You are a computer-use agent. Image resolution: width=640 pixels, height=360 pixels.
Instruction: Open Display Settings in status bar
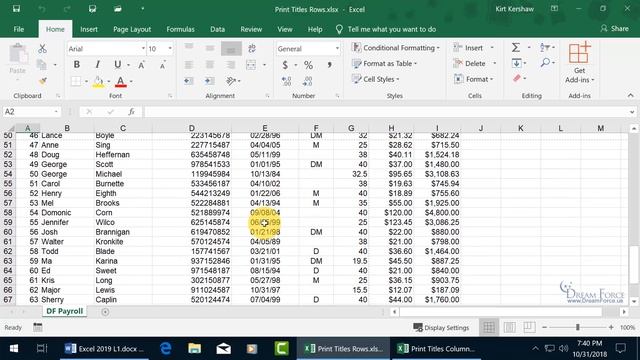pyautogui.click(x=441, y=327)
